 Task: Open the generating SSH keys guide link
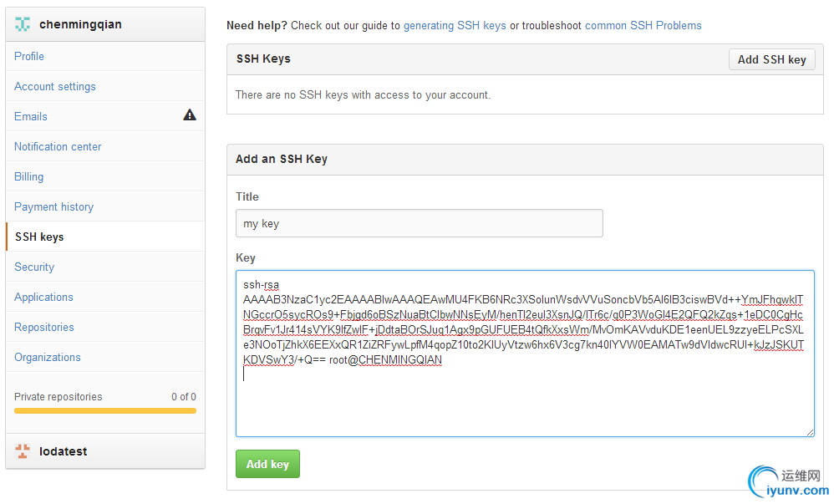455,26
